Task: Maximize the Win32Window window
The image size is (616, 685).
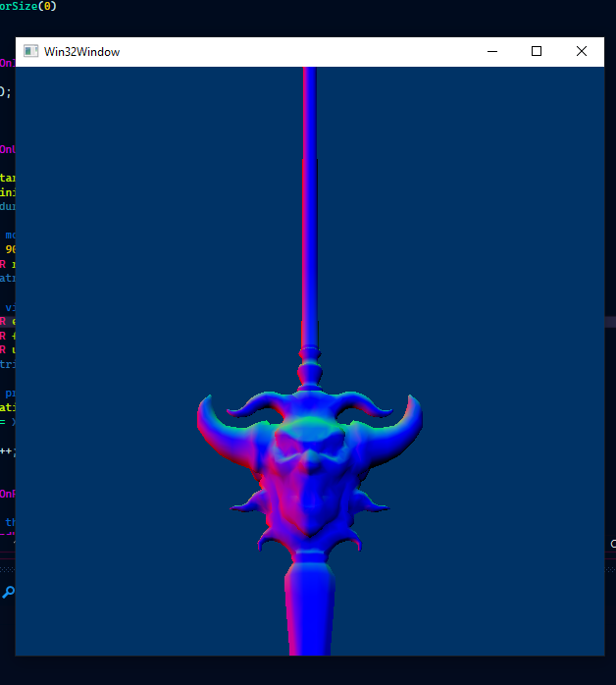Action: [536, 52]
